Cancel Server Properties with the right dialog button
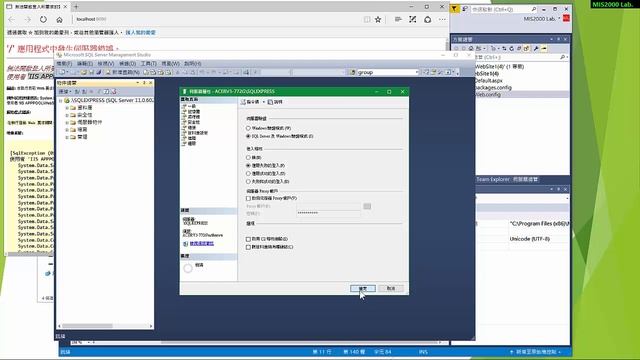Viewport: 640px width, 360px height. click(391, 288)
